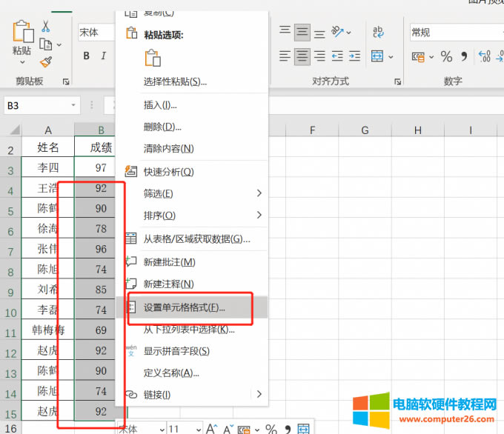Click the Cut scissors icon in clipboard group

click(x=46, y=26)
